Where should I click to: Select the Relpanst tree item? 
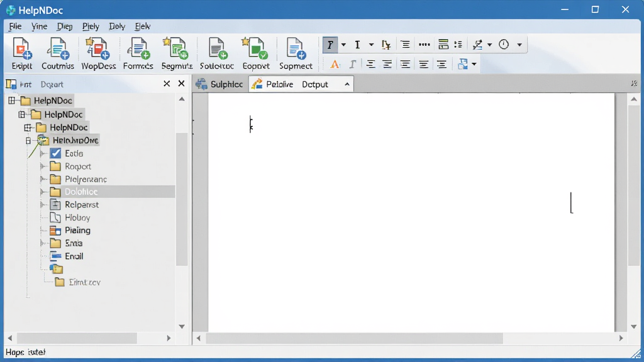(82, 205)
